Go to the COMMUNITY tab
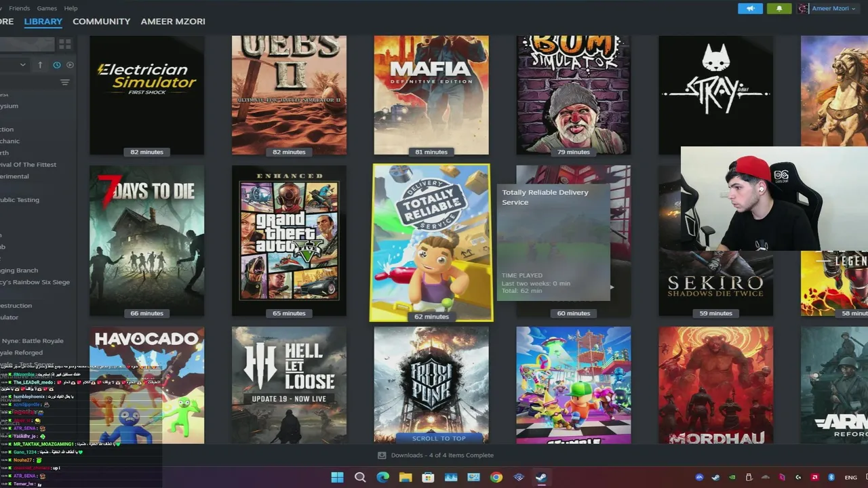Viewport: 868px width, 488px height. click(x=101, y=22)
